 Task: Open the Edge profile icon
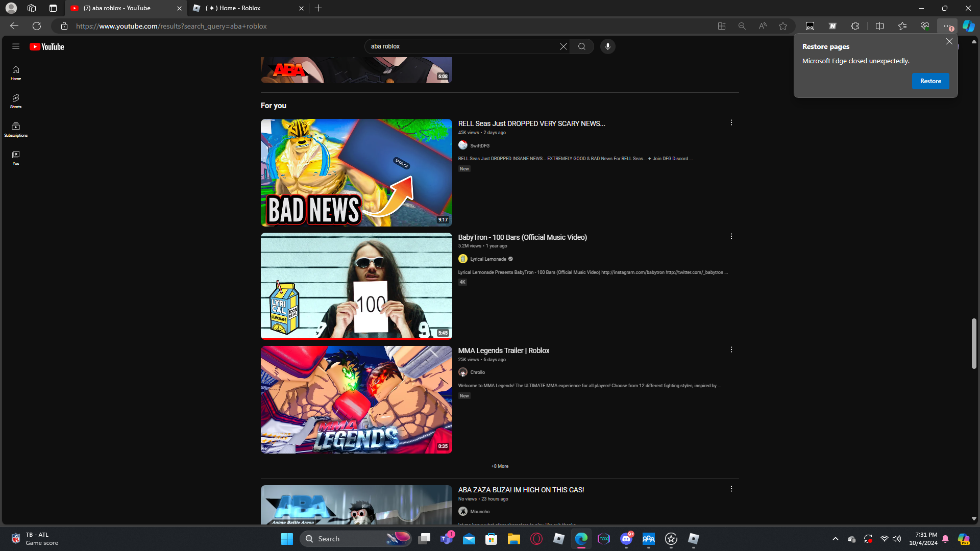[x=11, y=8]
